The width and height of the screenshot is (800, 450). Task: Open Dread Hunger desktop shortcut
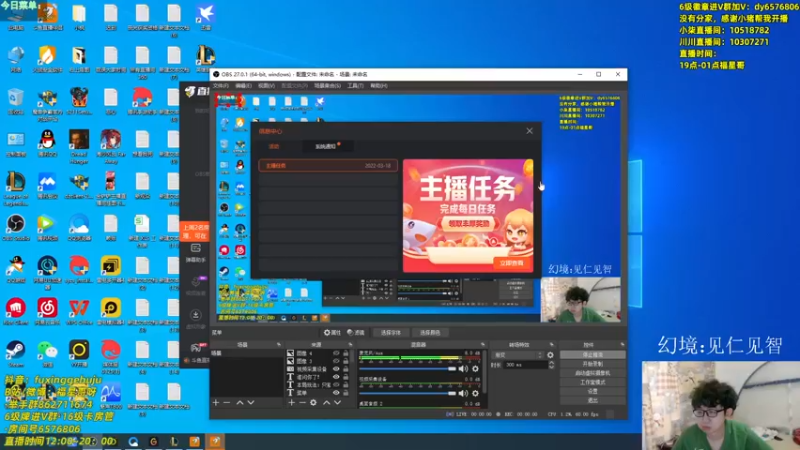click(79, 147)
